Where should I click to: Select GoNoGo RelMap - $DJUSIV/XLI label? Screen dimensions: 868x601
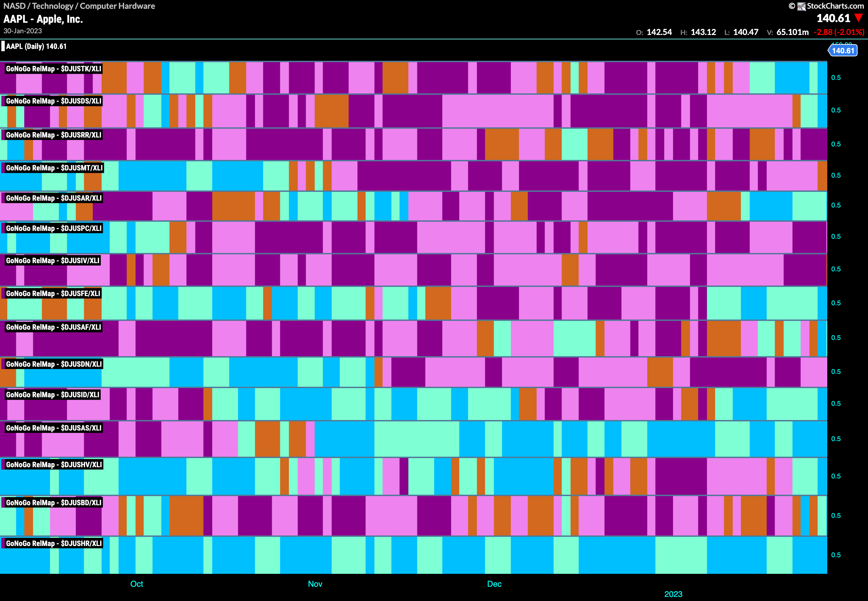tap(53, 260)
